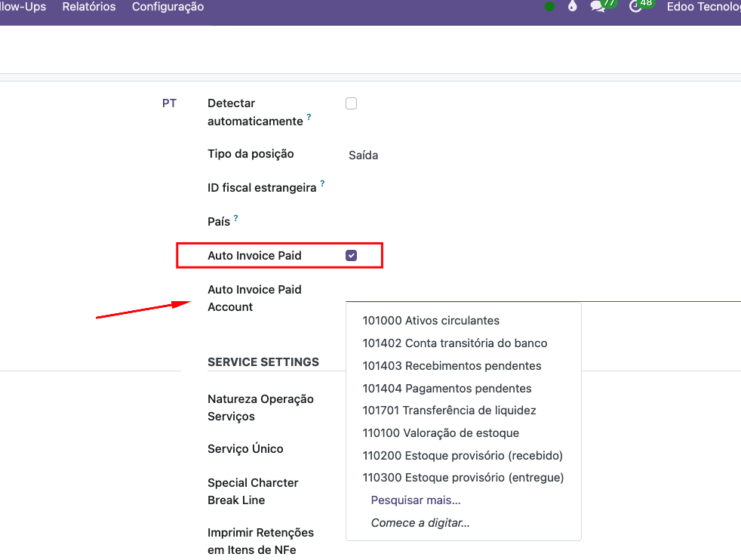
Task: Uncheck the Auto Invoice Paid checkbox
Action: click(351, 256)
